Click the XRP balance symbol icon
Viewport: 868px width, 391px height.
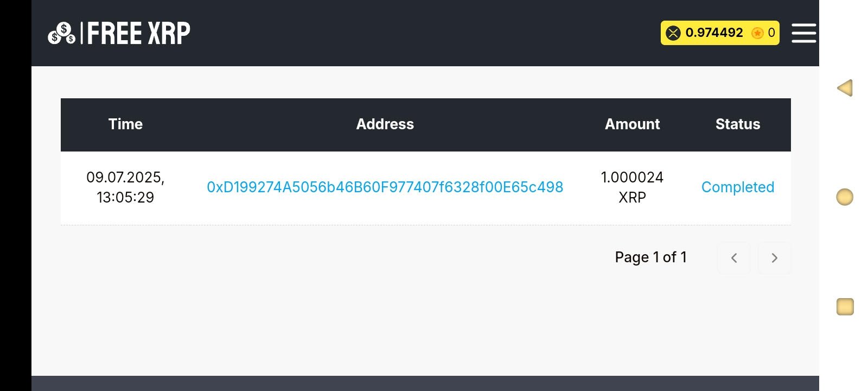(x=673, y=33)
